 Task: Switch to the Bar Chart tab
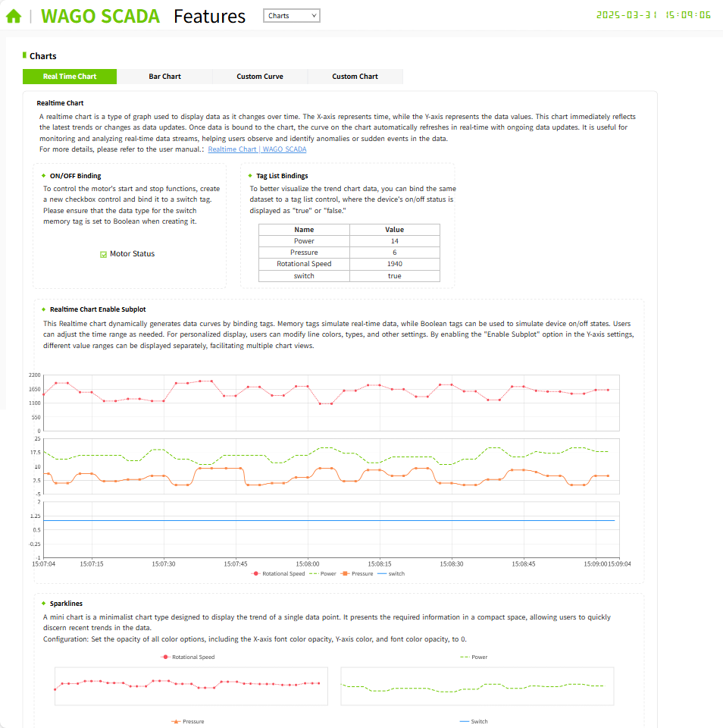(164, 77)
